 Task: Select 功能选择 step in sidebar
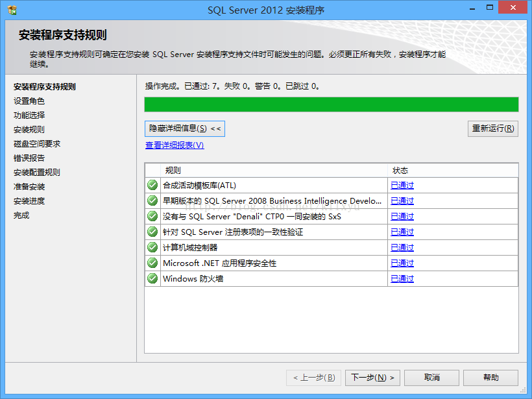[29, 115]
